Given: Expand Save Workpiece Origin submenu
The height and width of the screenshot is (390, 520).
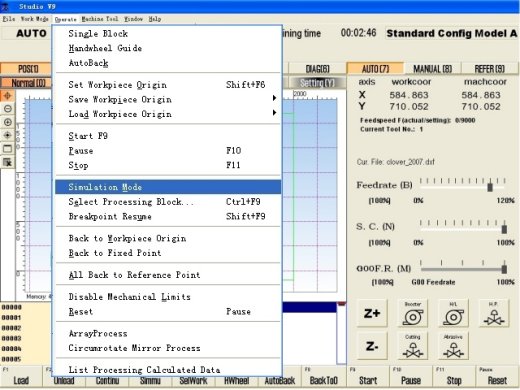Looking at the screenshot, I should pyautogui.click(x=168, y=99).
